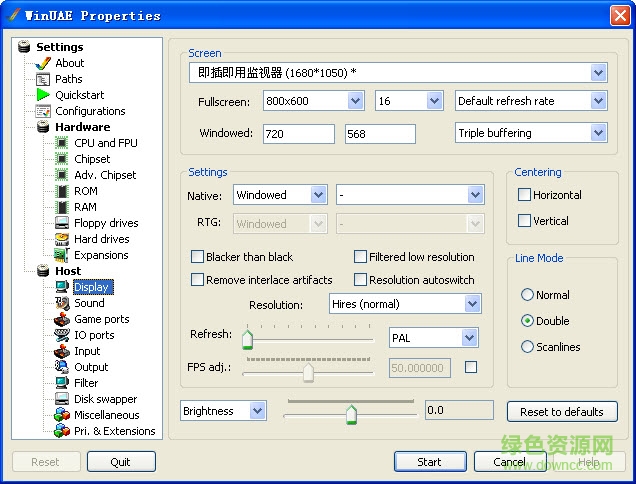The height and width of the screenshot is (484, 636).
Task: Click the Quit button
Action: (121, 462)
